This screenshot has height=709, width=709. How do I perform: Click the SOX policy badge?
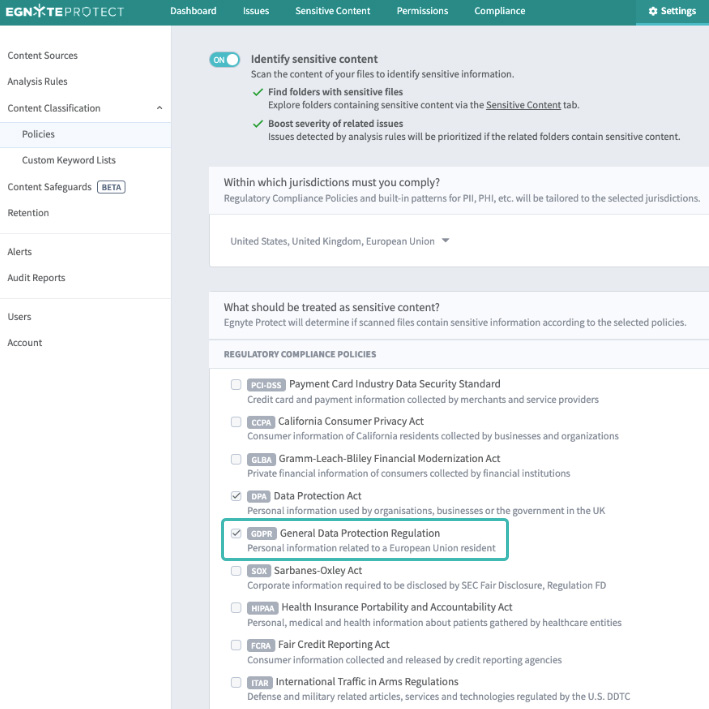coord(258,571)
